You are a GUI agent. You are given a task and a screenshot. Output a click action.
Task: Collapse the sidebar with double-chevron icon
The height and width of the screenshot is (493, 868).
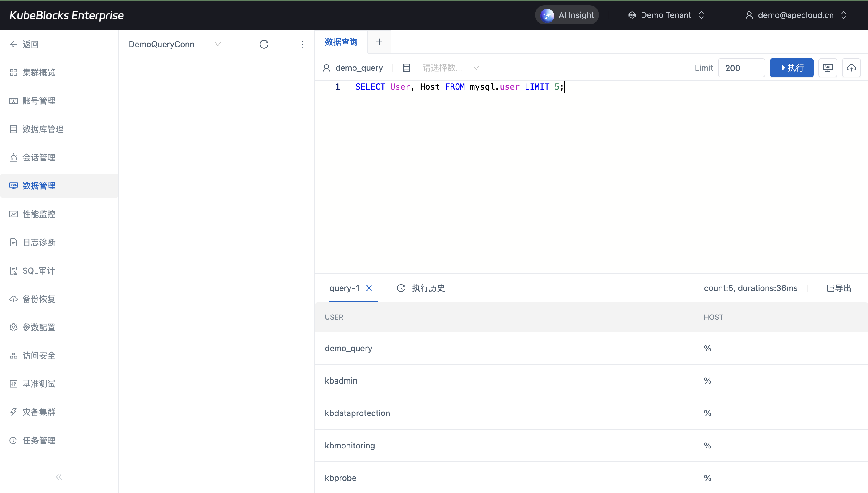point(59,477)
